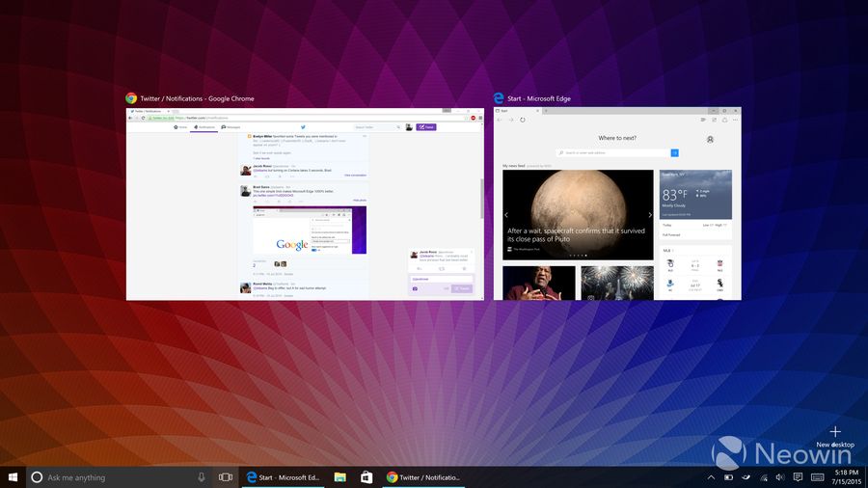
Task: Click the refresh icon in Edge window
Action: (x=522, y=120)
